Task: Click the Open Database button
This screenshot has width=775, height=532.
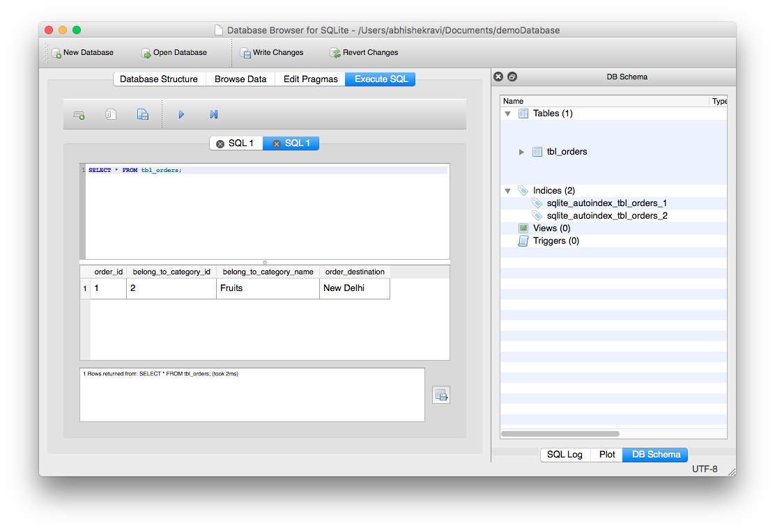Action: (174, 53)
